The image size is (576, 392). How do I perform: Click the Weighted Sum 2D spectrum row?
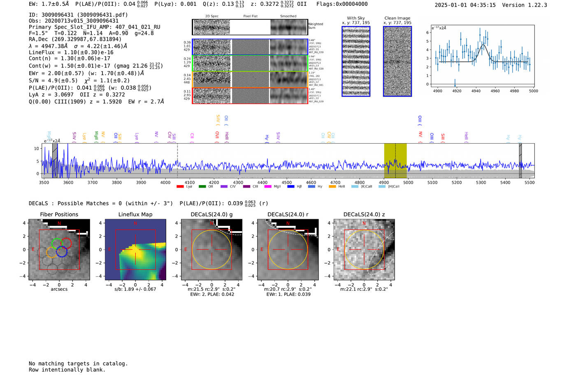250,27
